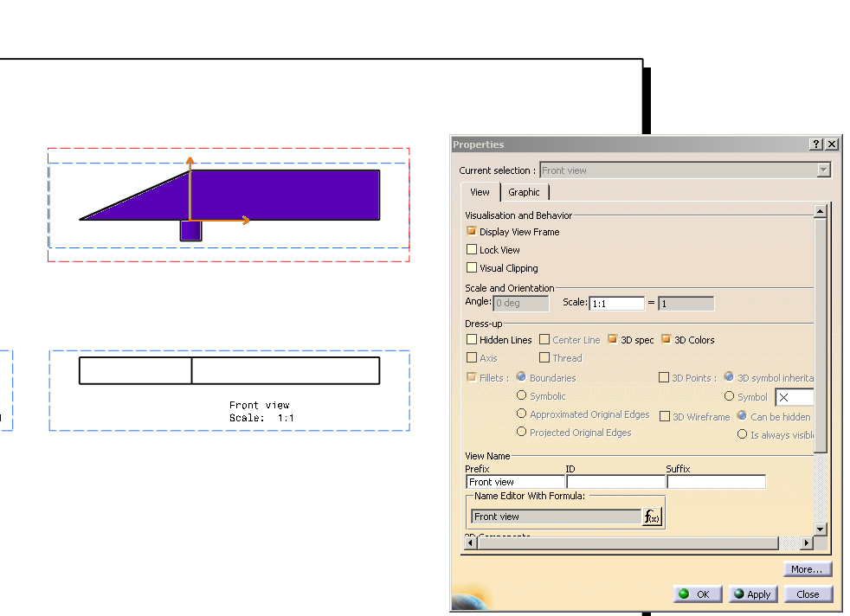Click the Prefix field containing Front view
Viewport: 850px width, 616px height.
[515, 482]
